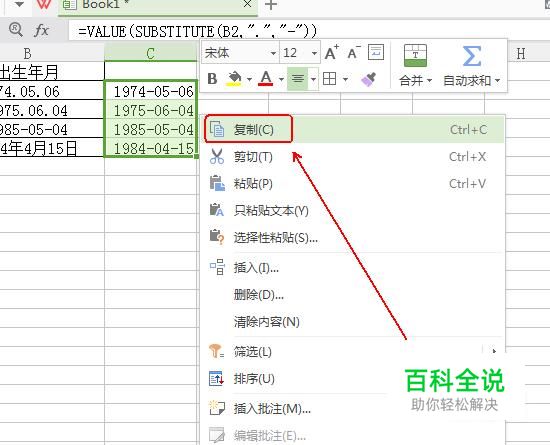Image resolution: width=550 pixels, height=445 pixels.
Task: Click the 合并 merge cells icon
Action: [x=415, y=55]
